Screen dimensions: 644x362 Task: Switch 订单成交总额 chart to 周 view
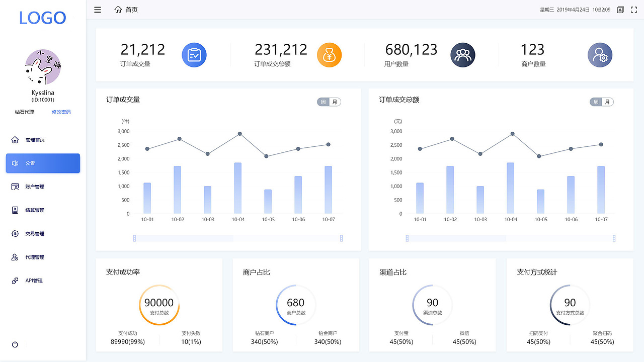tap(596, 102)
